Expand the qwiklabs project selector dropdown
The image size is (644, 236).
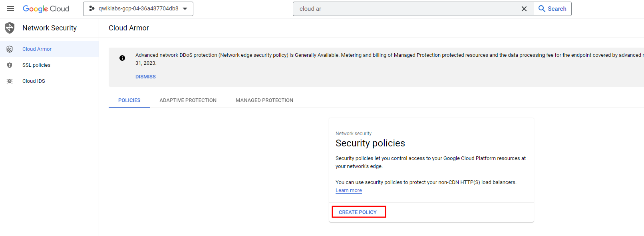coord(138,9)
